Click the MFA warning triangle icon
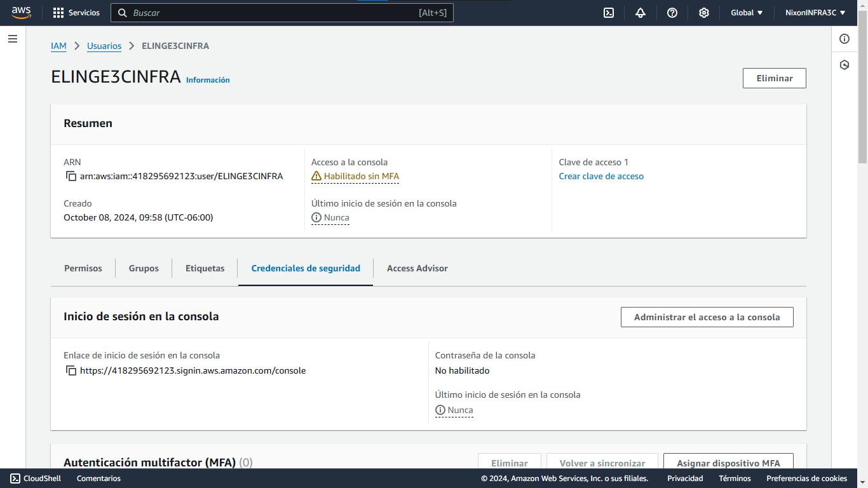 (316, 176)
